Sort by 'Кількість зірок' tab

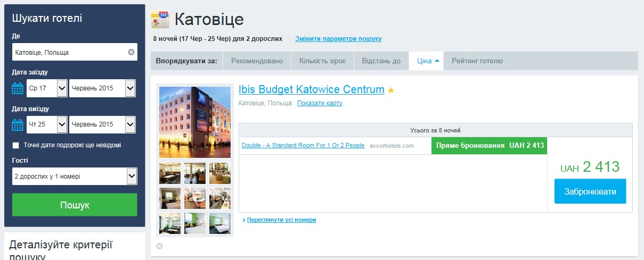(x=322, y=61)
